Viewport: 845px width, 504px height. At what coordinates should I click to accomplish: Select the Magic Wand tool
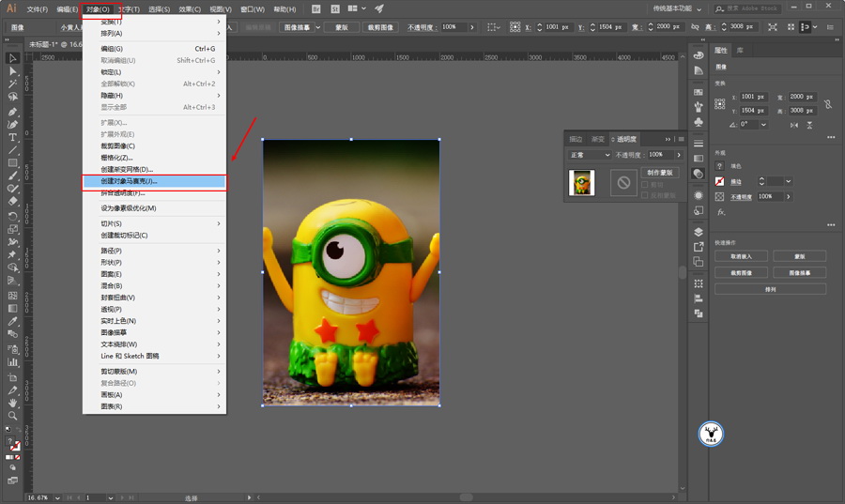pyautogui.click(x=13, y=84)
